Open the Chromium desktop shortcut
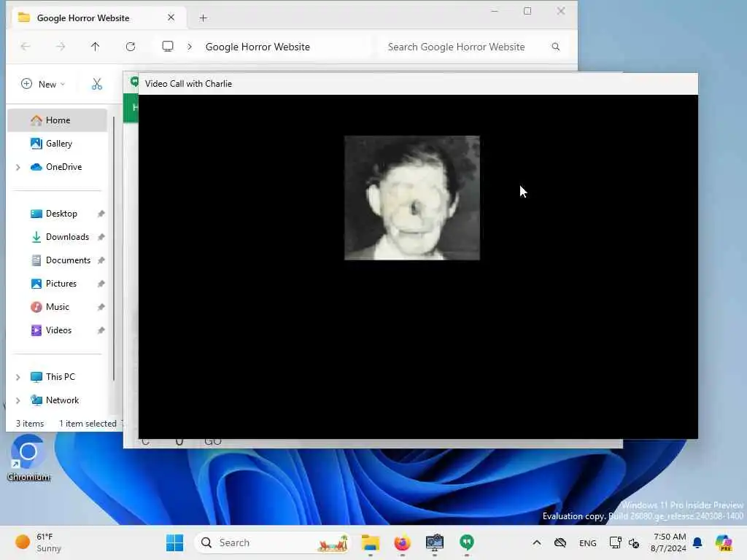 (x=28, y=458)
